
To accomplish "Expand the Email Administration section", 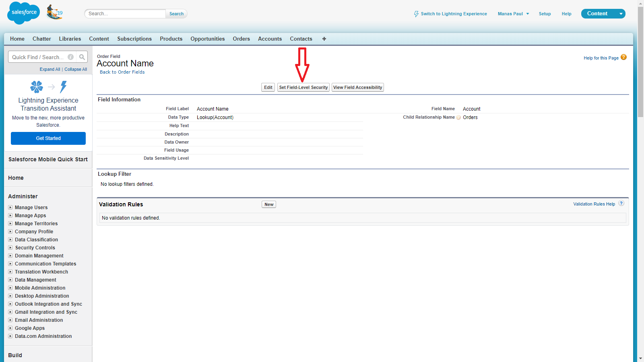I will click(10, 320).
